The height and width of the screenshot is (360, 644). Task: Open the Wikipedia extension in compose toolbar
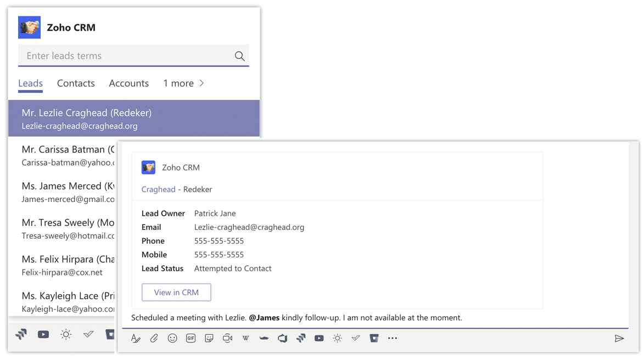pyautogui.click(x=245, y=338)
